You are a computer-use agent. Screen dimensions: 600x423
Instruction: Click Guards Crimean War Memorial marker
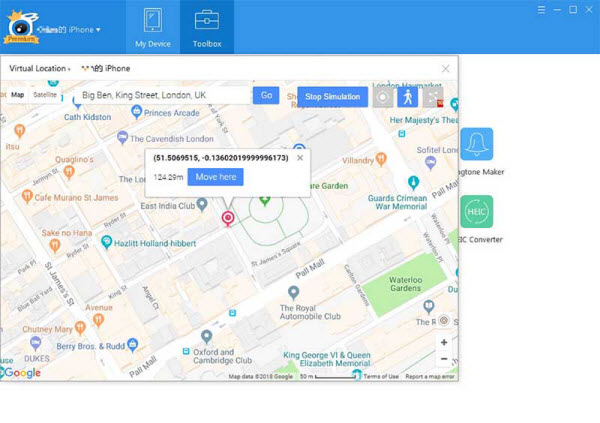413,183
